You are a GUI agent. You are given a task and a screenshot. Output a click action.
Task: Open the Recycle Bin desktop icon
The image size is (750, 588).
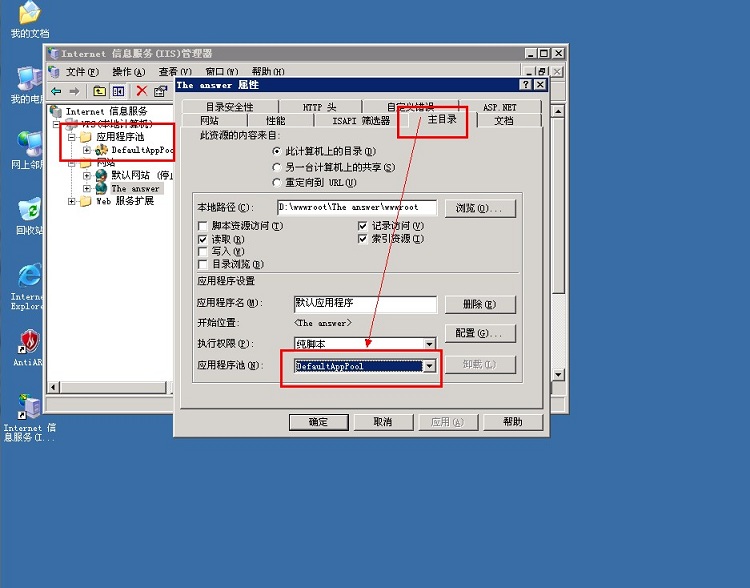point(30,210)
